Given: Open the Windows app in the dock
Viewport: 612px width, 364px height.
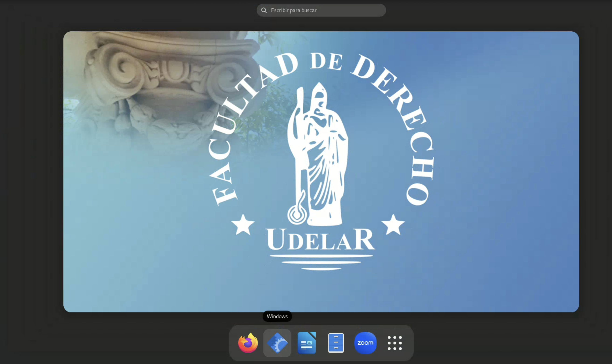Looking at the screenshot, I should [277, 343].
